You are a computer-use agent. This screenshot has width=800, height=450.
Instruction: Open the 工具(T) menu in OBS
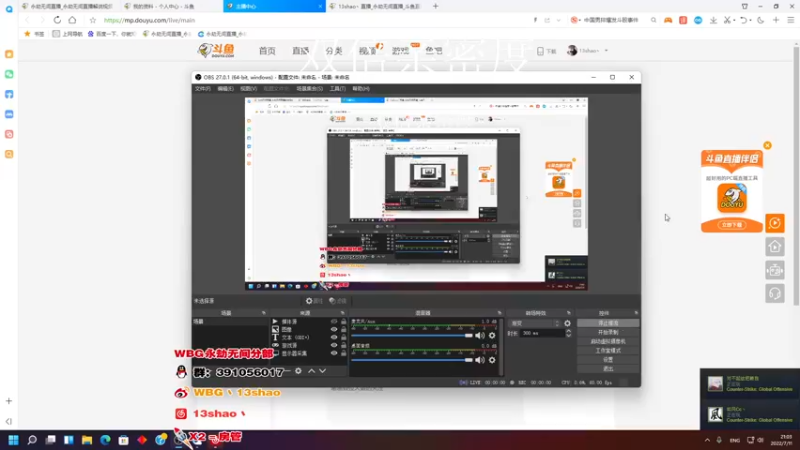pos(337,89)
